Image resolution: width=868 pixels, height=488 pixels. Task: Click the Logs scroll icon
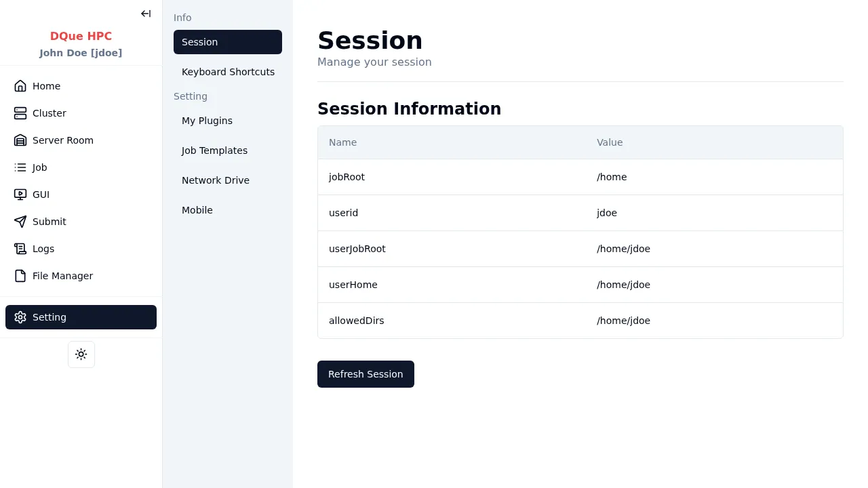tap(20, 249)
